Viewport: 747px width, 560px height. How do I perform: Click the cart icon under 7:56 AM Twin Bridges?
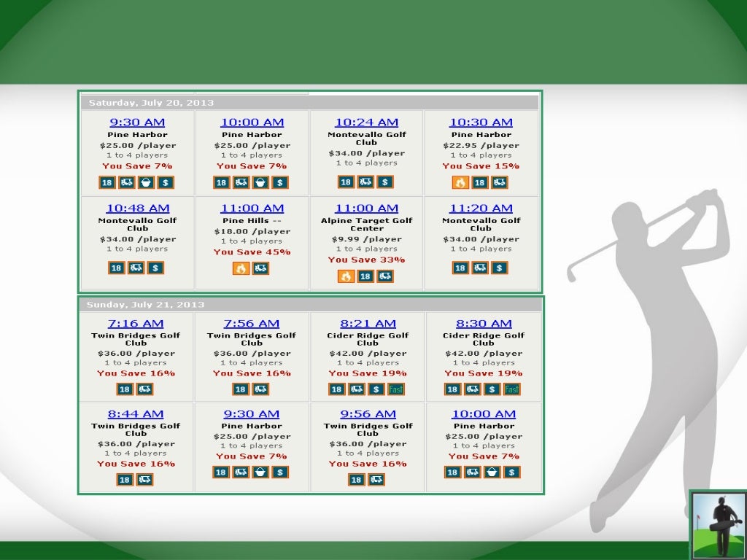pyautogui.click(x=260, y=389)
